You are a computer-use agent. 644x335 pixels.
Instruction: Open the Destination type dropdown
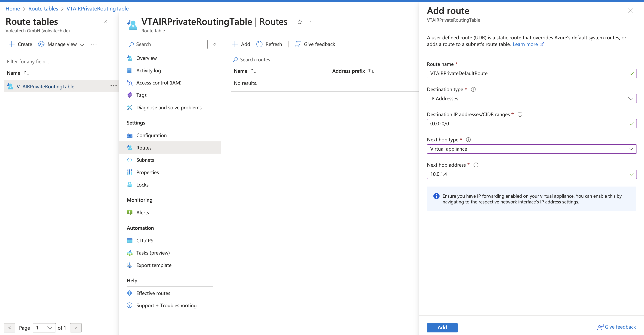point(532,99)
